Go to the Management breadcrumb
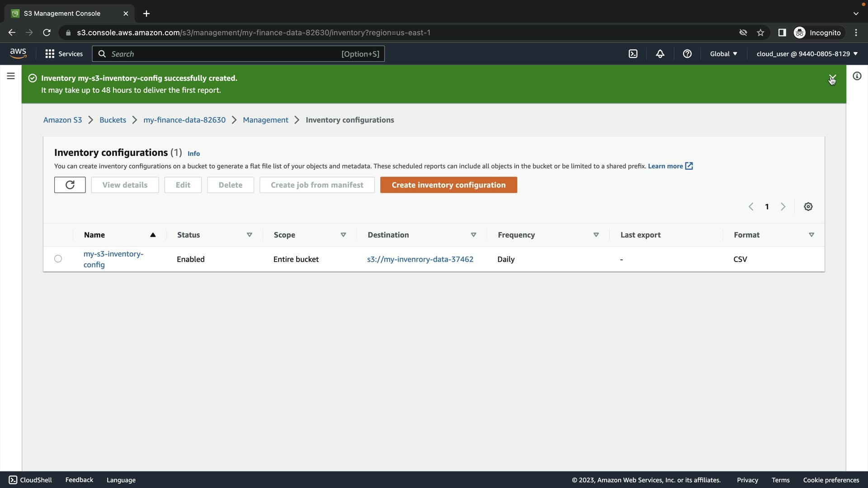The image size is (868, 488). point(265,120)
